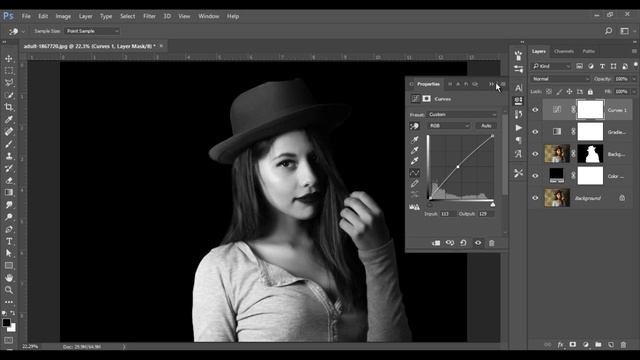Screen dimensions: 640x360
Task: Select the Hand tool
Action: 9,278
